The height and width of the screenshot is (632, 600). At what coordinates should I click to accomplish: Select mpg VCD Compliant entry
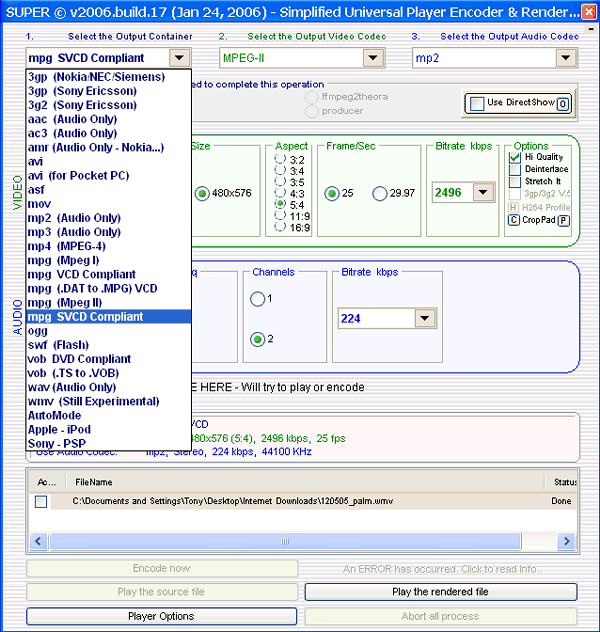[108, 274]
